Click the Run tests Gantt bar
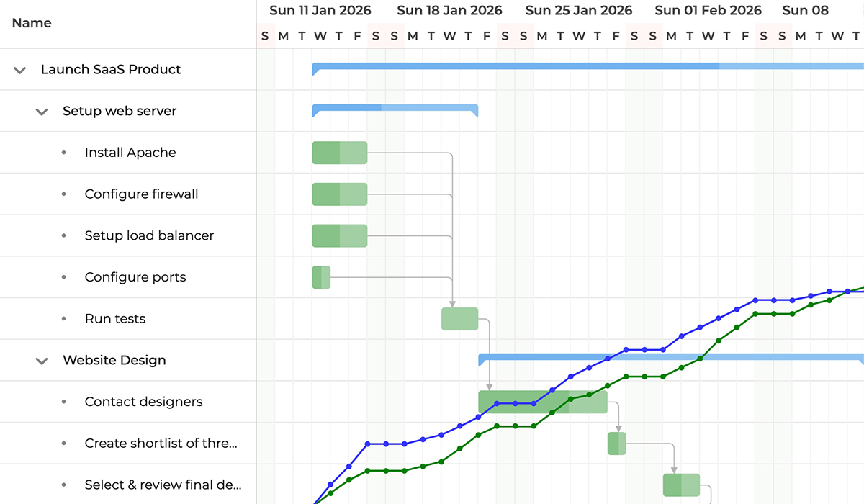The height and width of the screenshot is (504, 864). click(459, 319)
